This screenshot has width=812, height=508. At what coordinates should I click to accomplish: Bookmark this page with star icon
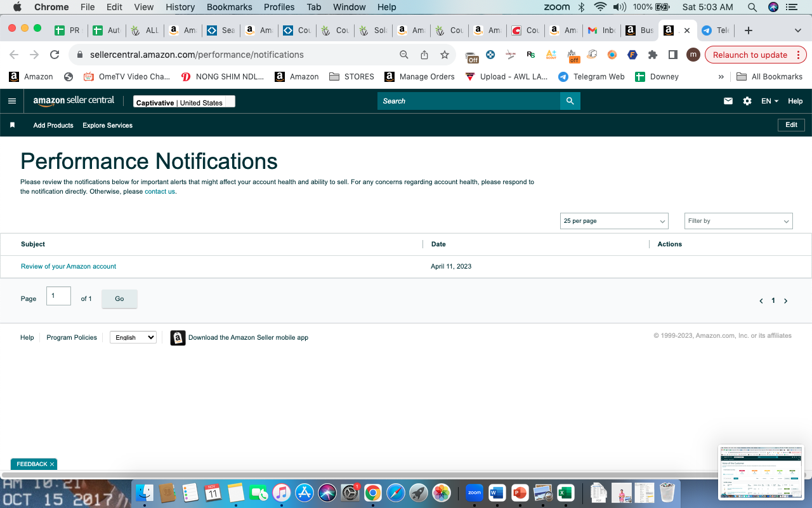445,55
